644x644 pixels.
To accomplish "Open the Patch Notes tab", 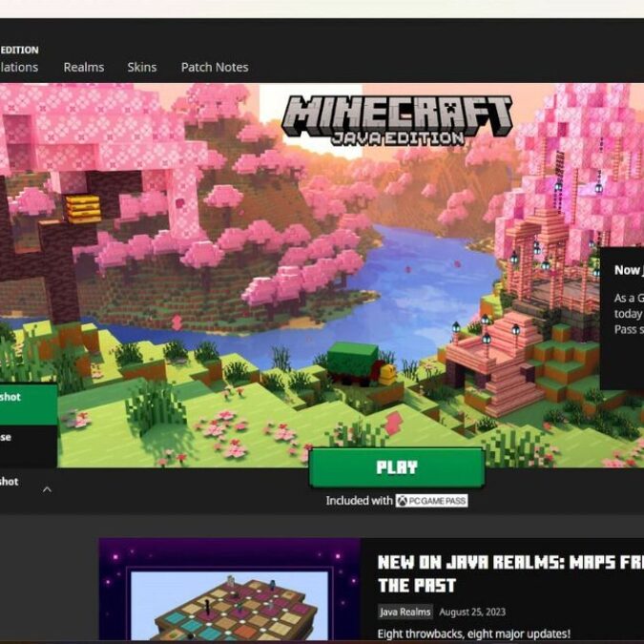I will click(215, 68).
